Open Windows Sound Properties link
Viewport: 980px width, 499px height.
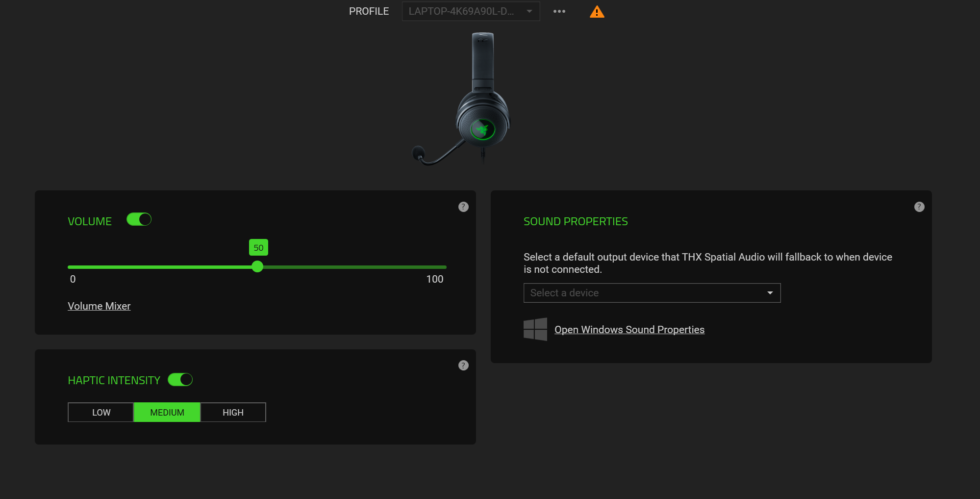click(629, 330)
